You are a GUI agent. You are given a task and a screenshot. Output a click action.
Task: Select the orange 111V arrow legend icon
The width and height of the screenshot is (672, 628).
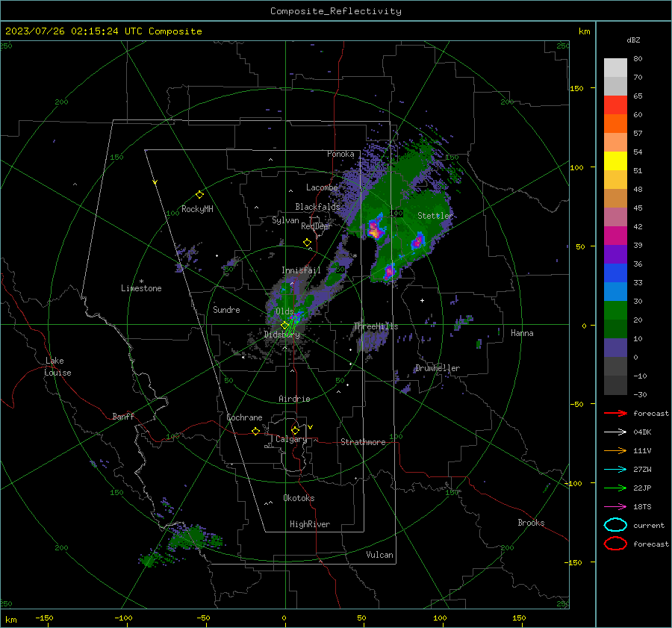click(x=615, y=450)
